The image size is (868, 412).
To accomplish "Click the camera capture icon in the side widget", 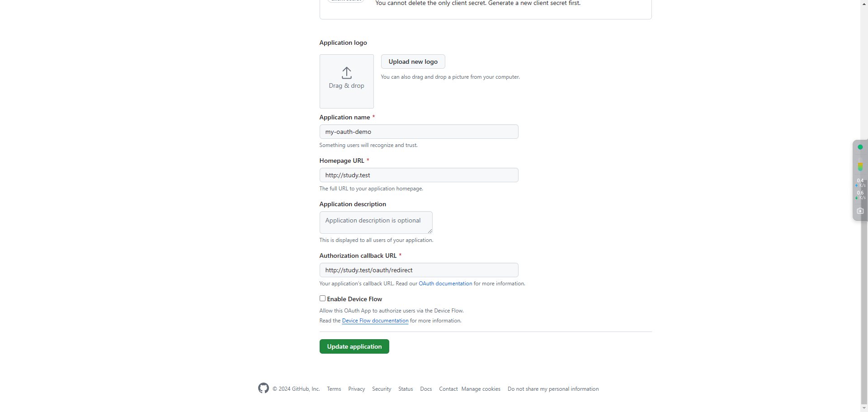I will pyautogui.click(x=860, y=210).
